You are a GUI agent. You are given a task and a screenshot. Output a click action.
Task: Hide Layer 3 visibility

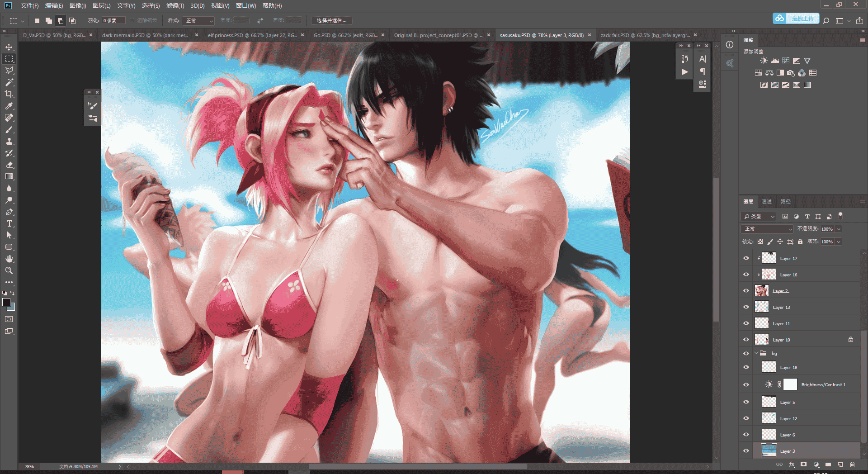click(746, 451)
